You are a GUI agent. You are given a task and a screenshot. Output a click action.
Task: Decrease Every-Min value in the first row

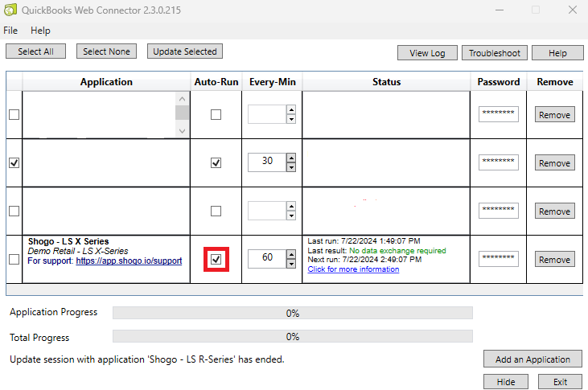[x=291, y=119]
